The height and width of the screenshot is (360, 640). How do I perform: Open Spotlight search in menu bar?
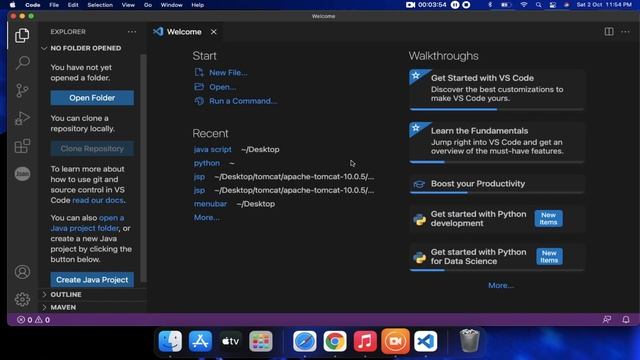pos(538,5)
